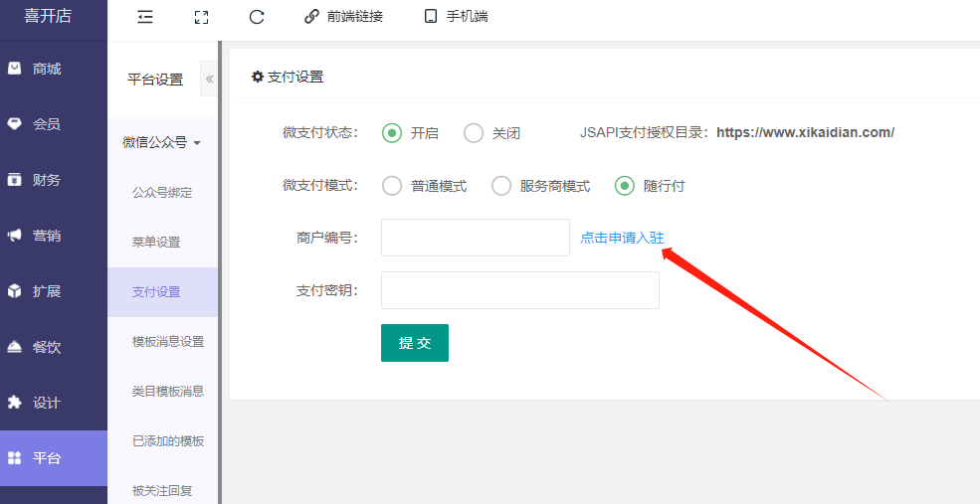Click the link chain icon beside 前端链接
This screenshot has width=980, height=504.
311,17
